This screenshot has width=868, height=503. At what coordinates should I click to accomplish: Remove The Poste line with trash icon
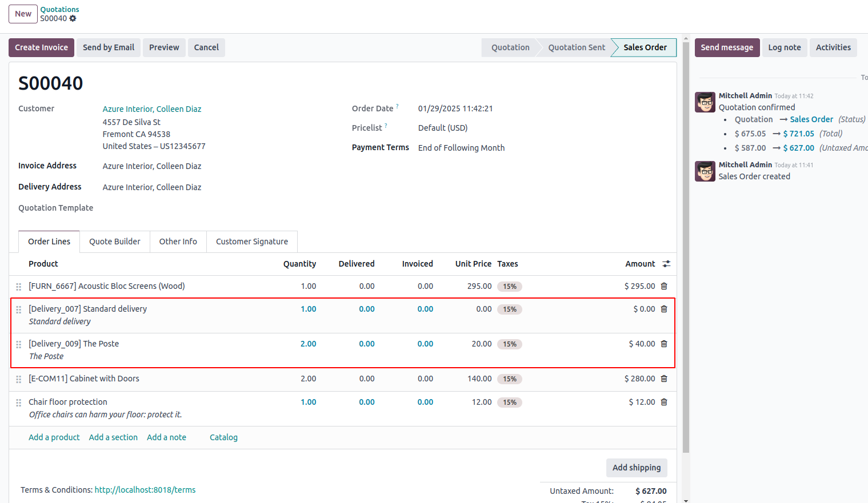(664, 344)
